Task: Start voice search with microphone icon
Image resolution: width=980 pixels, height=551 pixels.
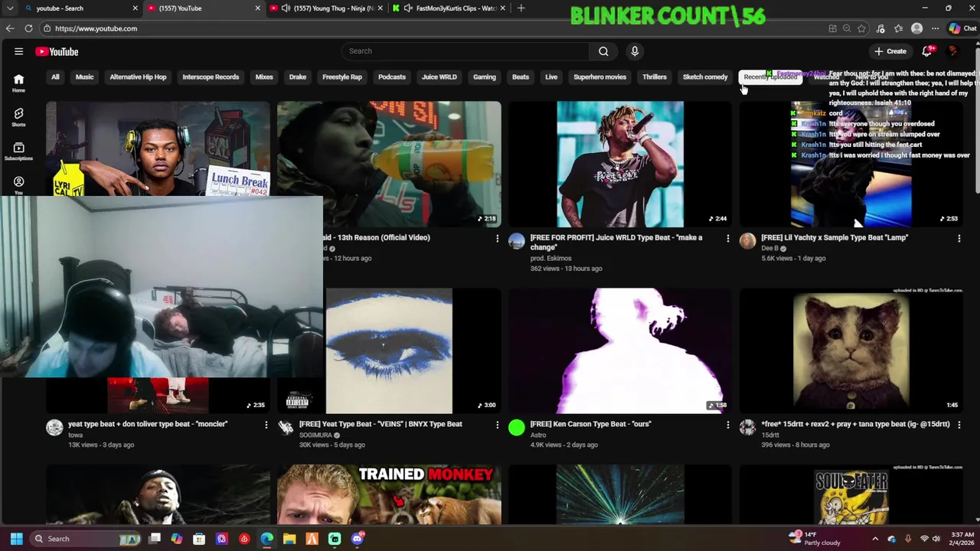Action: point(635,51)
